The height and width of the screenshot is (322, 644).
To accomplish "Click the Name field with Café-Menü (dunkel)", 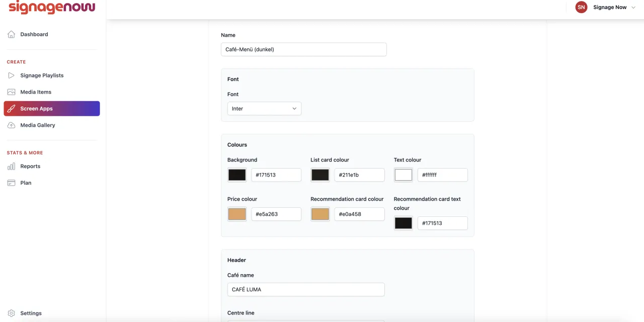I will point(304,49).
